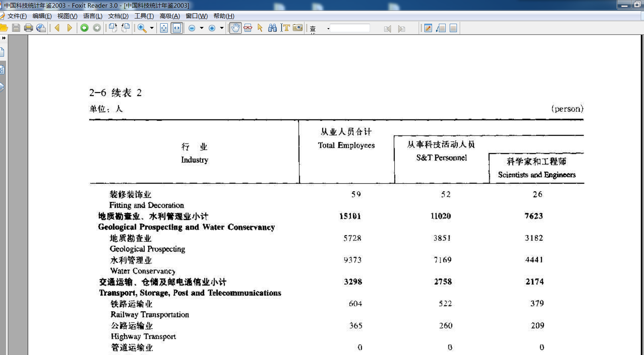Open the 视图(V) menu

67,16
